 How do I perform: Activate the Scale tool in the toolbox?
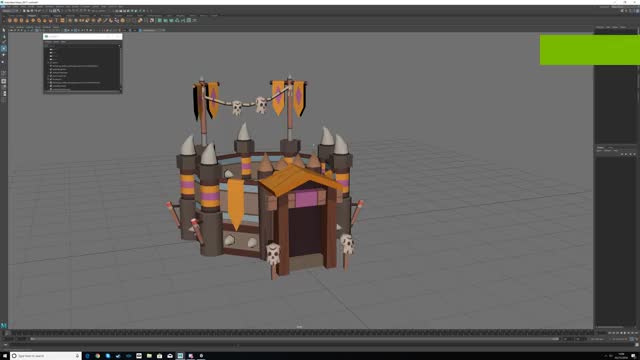tap(4, 62)
